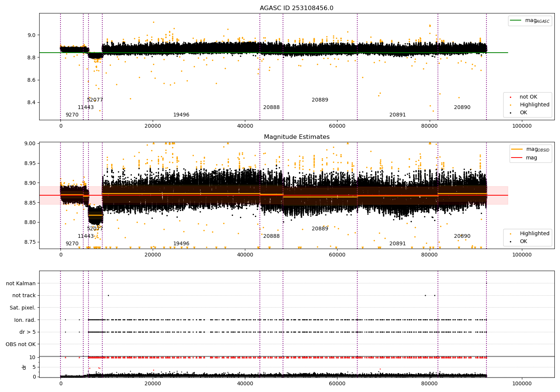Click y-axis tick 8.75 on middle plot
This screenshot has height=392, width=560.
29,242
